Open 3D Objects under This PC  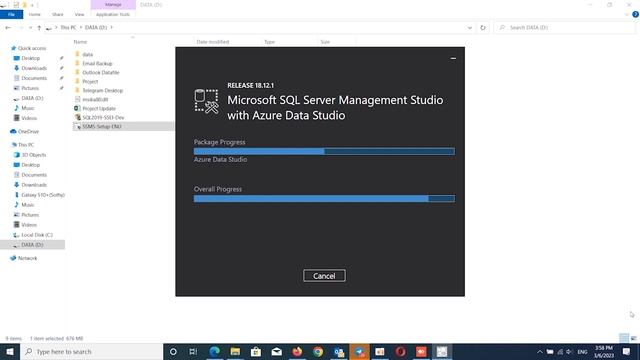[x=33, y=155]
